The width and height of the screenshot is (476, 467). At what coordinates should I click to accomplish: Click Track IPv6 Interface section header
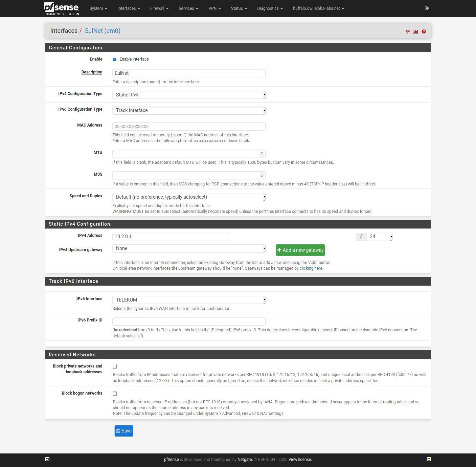238,281
